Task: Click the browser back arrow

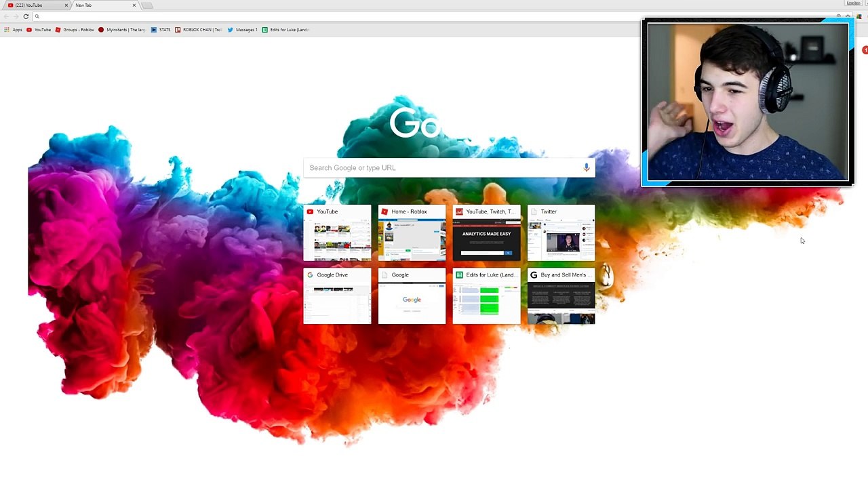Action: pyautogui.click(x=7, y=16)
